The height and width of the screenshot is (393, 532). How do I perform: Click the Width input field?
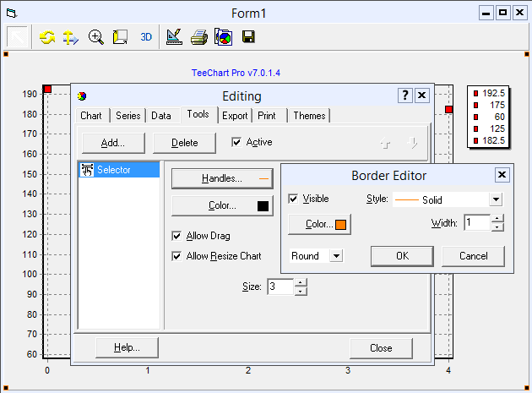point(477,223)
